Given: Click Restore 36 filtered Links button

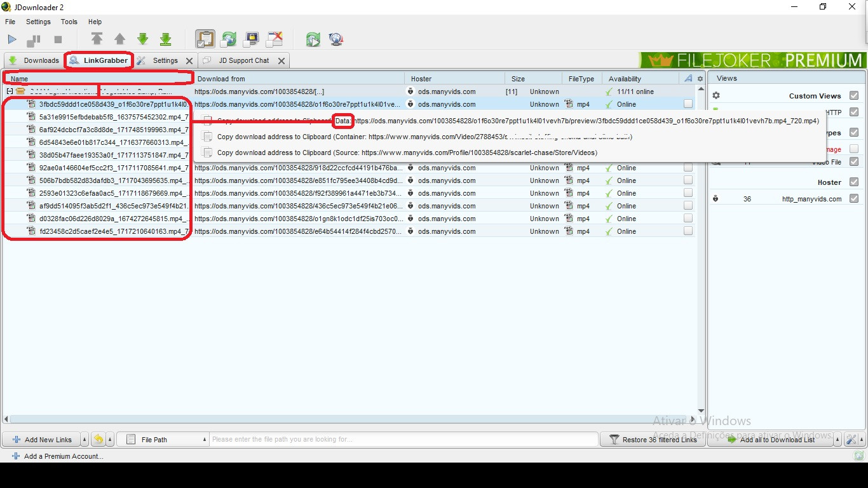Looking at the screenshot, I should [x=653, y=440].
